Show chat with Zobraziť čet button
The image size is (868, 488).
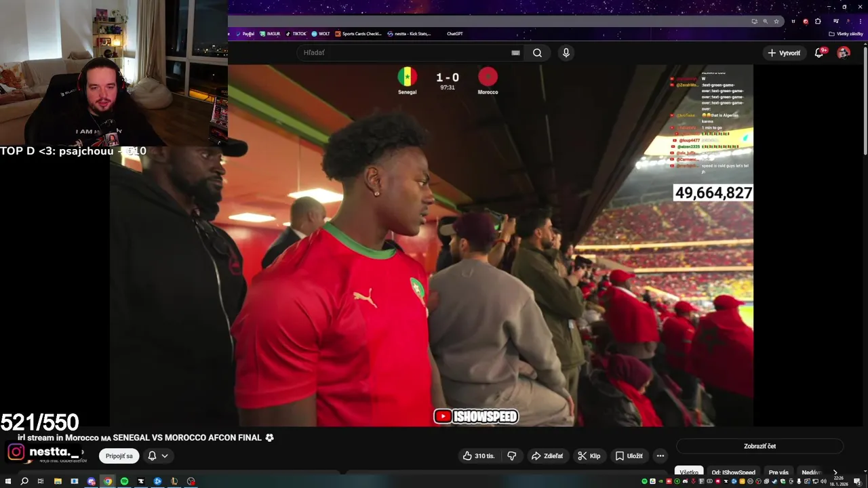[x=759, y=446]
